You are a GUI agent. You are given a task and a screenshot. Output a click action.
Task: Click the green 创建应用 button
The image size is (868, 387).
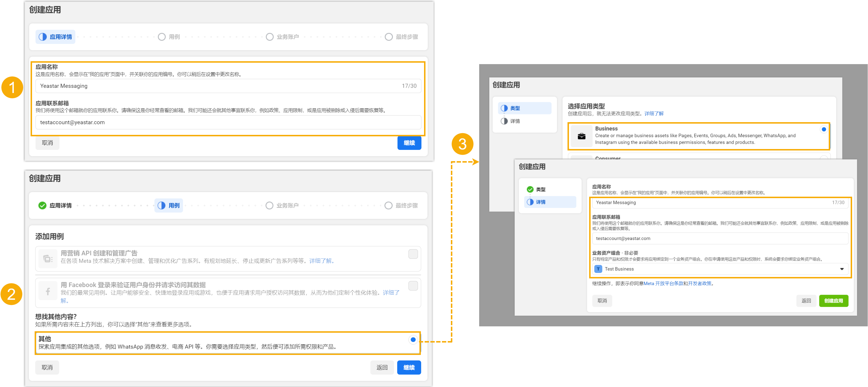(833, 301)
